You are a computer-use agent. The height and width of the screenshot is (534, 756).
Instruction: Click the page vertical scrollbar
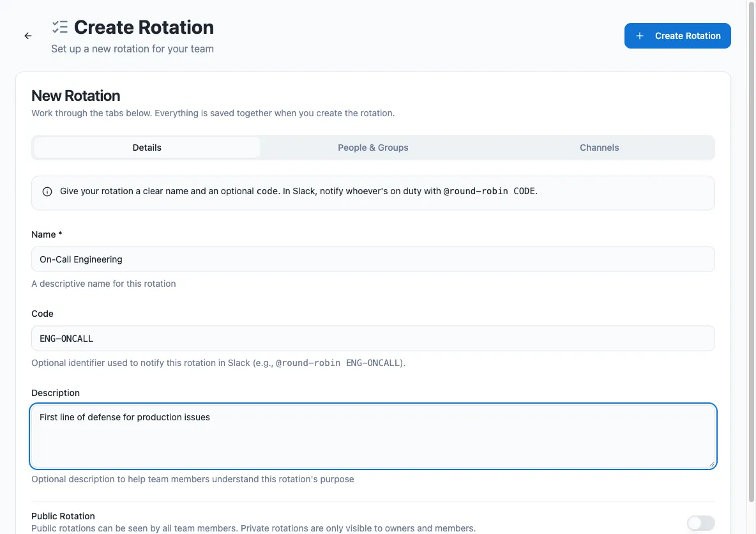pyautogui.click(x=752, y=251)
